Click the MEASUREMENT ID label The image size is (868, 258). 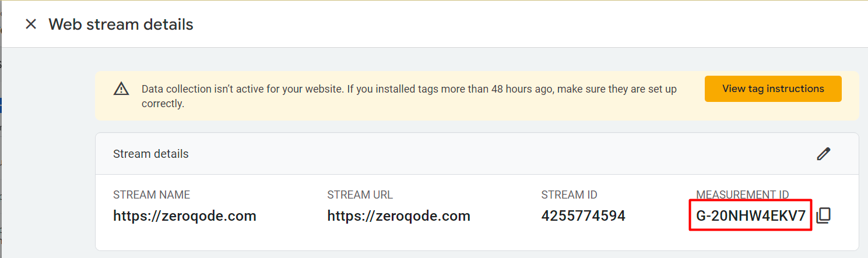[x=742, y=195]
